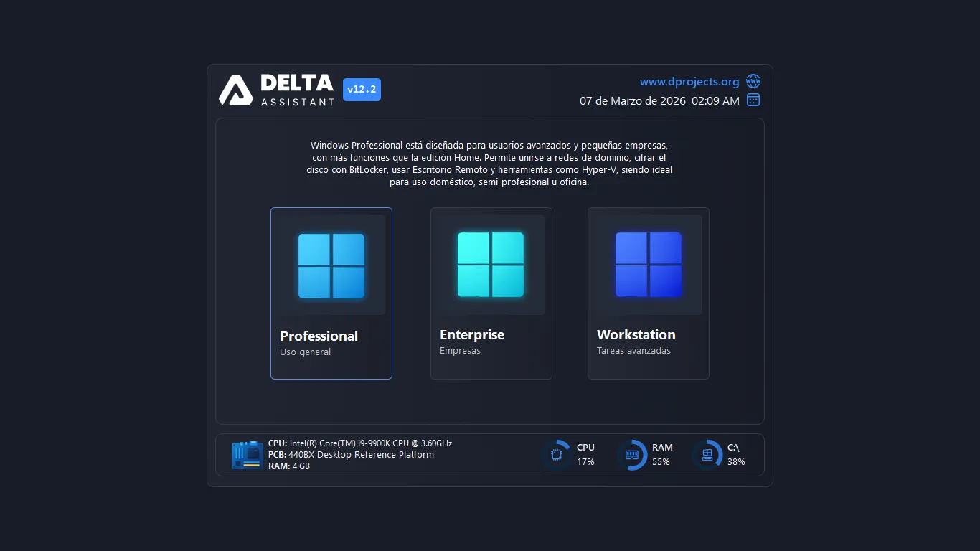
Task: Click the calendar icon beside the date
Action: 753,100
